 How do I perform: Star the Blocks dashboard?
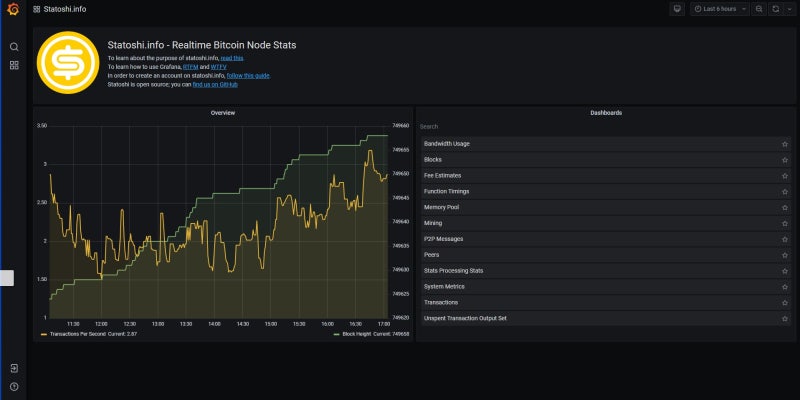coord(785,160)
